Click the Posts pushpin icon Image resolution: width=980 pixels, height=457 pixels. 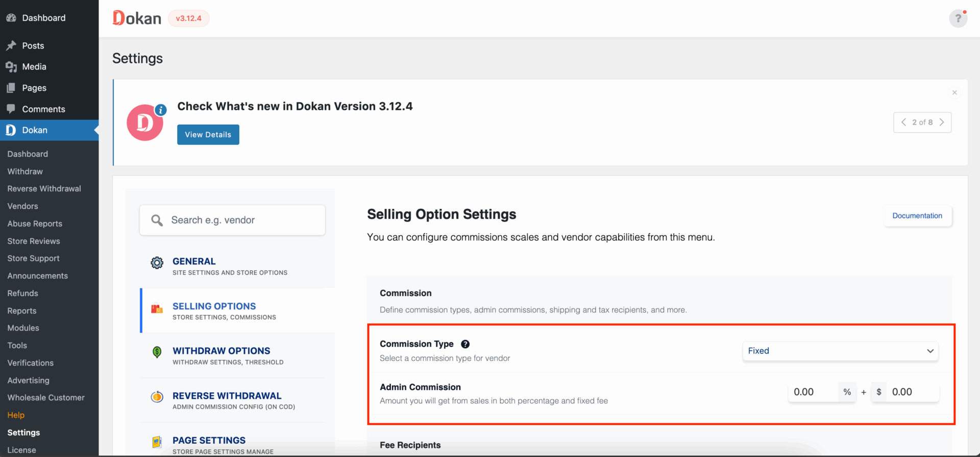[x=11, y=45]
